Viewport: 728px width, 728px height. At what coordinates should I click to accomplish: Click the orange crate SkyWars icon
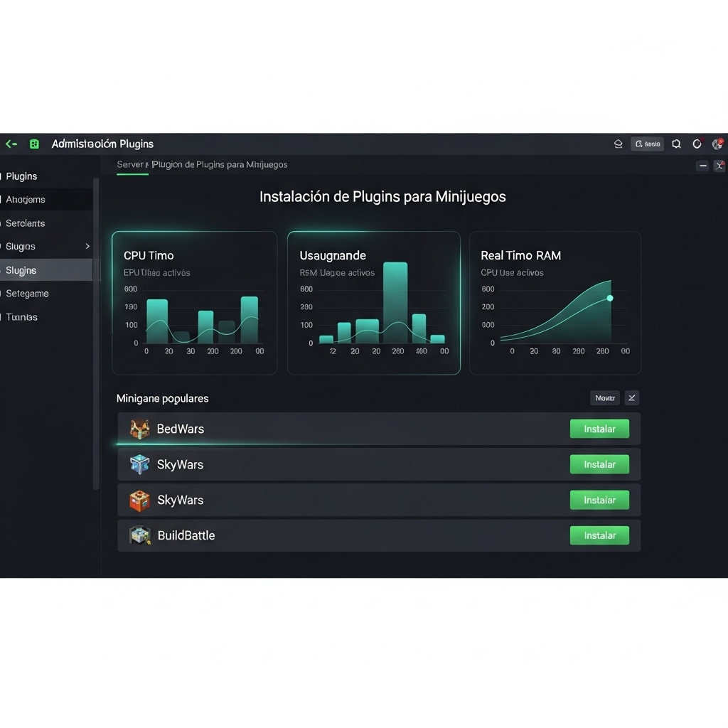pyautogui.click(x=139, y=500)
